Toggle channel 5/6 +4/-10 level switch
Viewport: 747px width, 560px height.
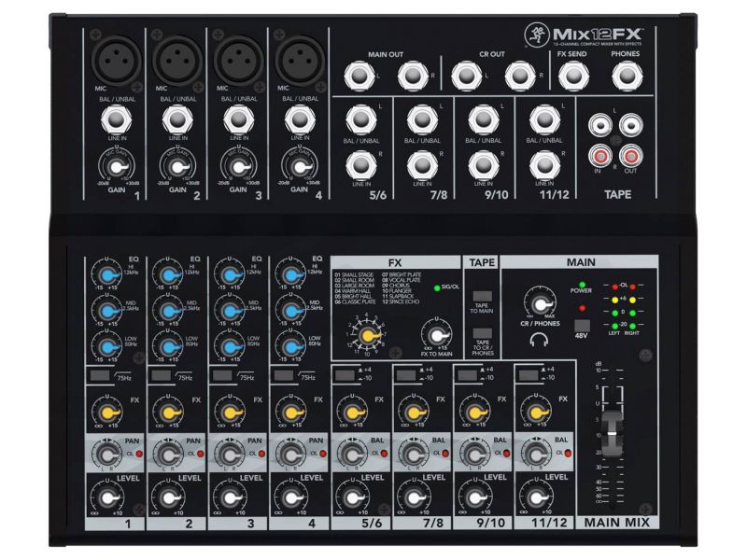pos(345,375)
